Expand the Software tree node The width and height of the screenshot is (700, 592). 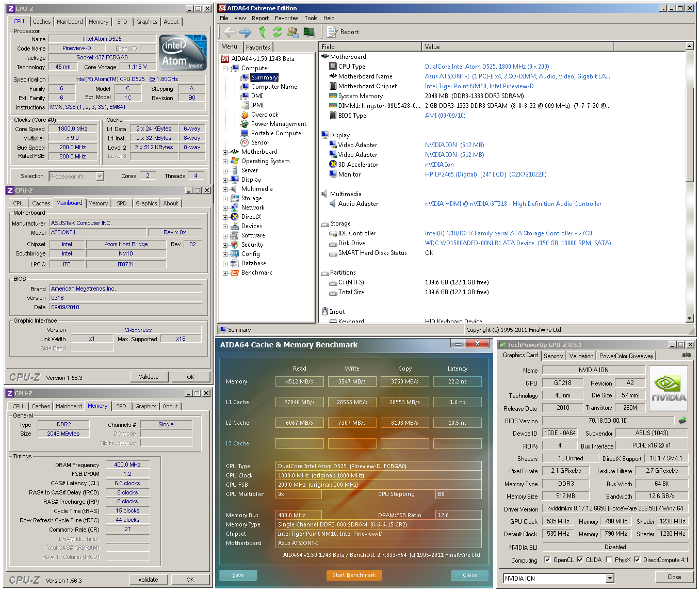coord(225,236)
